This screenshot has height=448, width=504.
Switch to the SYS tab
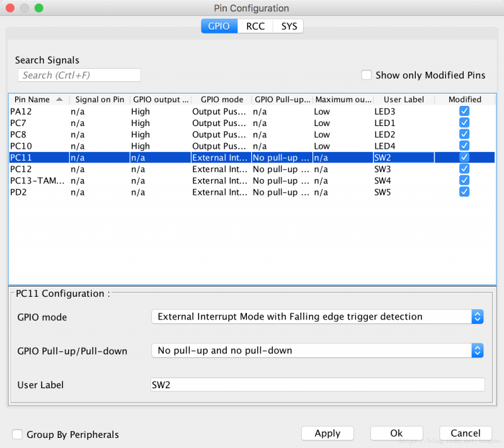(x=289, y=26)
